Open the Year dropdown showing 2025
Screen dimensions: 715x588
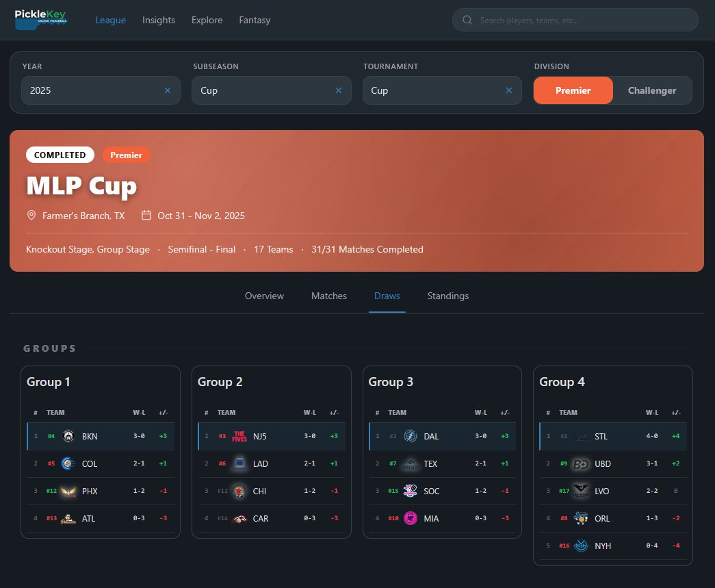coord(101,90)
